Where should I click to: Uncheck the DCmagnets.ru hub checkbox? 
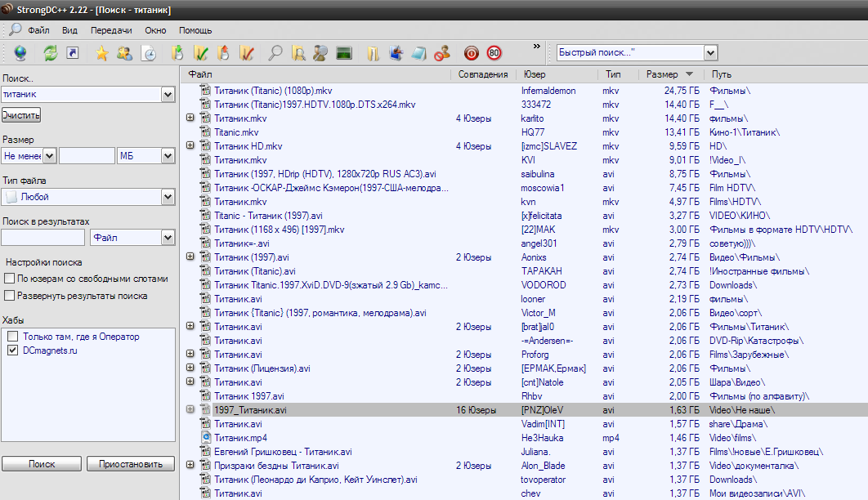[13, 350]
